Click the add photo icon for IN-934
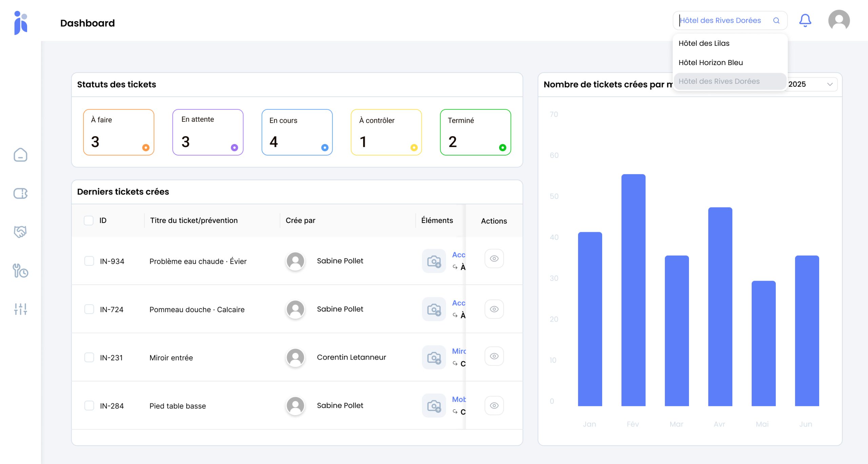 coord(434,261)
